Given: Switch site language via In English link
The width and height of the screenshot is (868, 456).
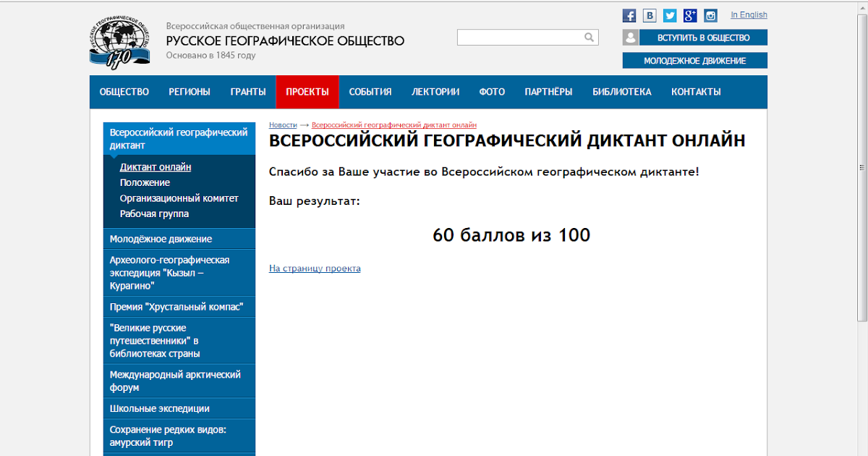Looking at the screenshot, I should [749, 14].
